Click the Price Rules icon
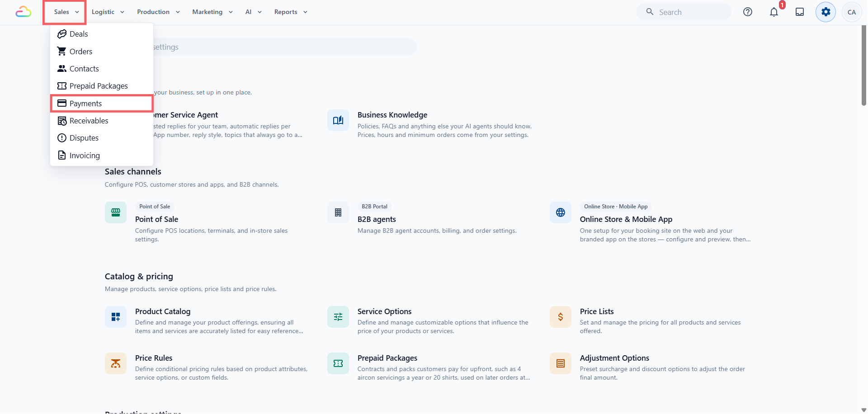The width and height of the screenshot is (868, 414). (116, 363)
